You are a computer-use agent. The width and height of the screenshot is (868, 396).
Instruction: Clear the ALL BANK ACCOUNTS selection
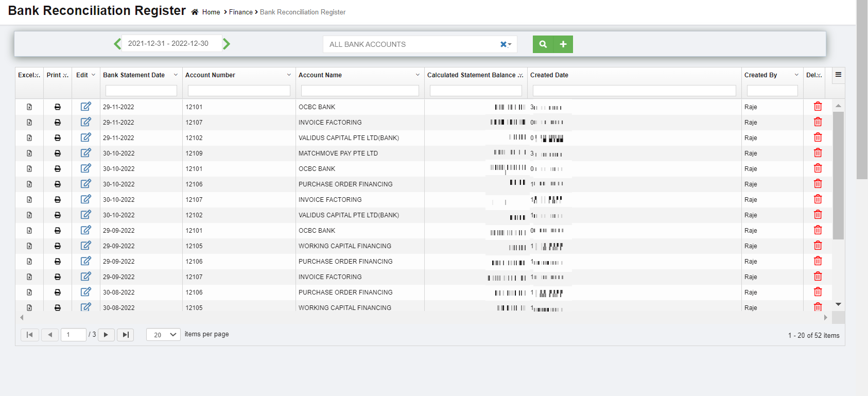click(x=504, y=44)
